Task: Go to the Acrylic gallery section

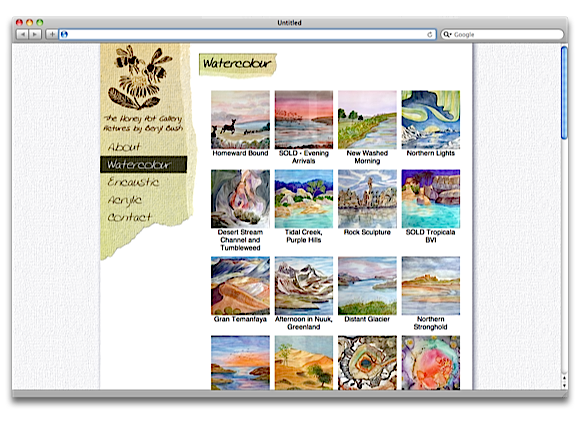Action: pos(124,200)
